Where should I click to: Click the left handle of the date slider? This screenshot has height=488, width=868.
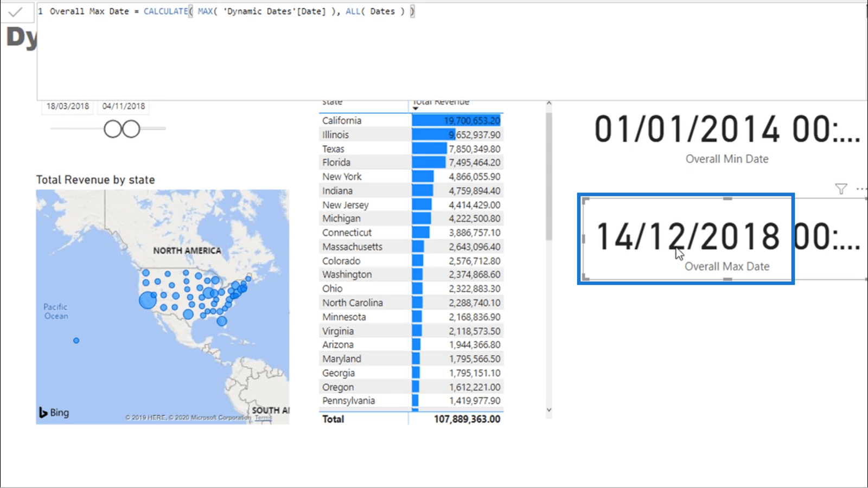[113, 129]
